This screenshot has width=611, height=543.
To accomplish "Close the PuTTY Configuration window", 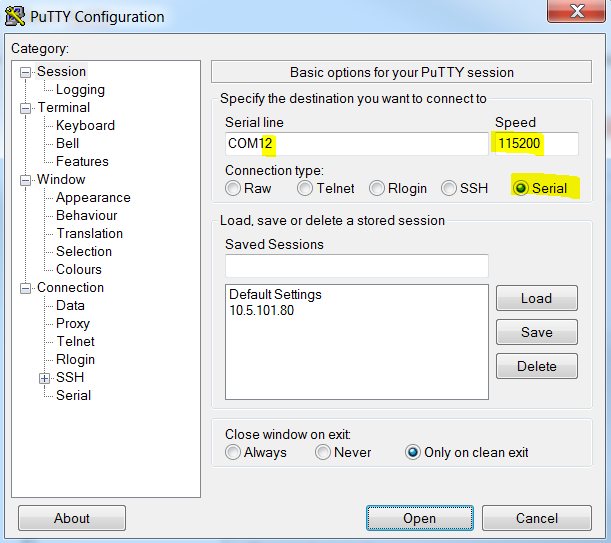I will [576, 12].
